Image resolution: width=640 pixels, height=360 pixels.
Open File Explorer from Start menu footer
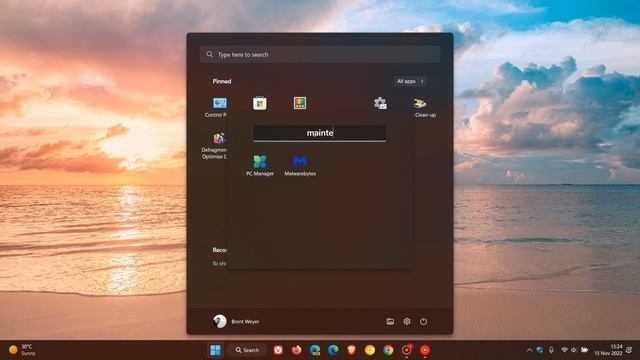(390, 322)
